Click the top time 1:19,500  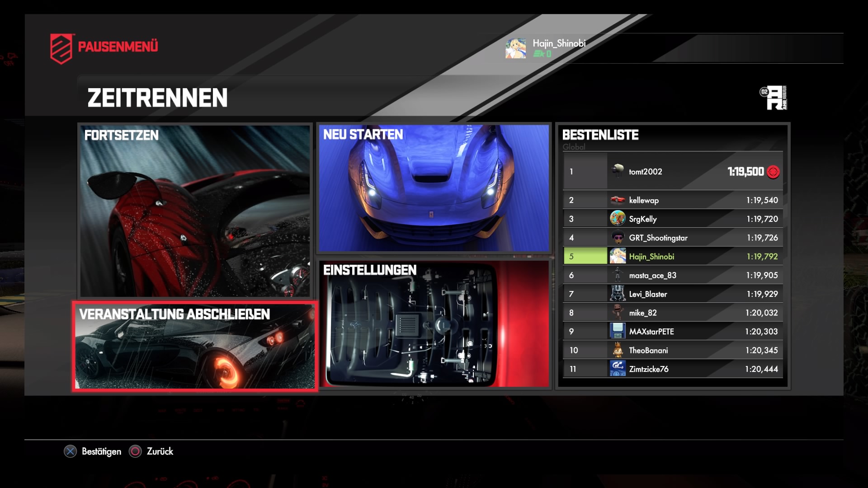click(x=745, y=172)
